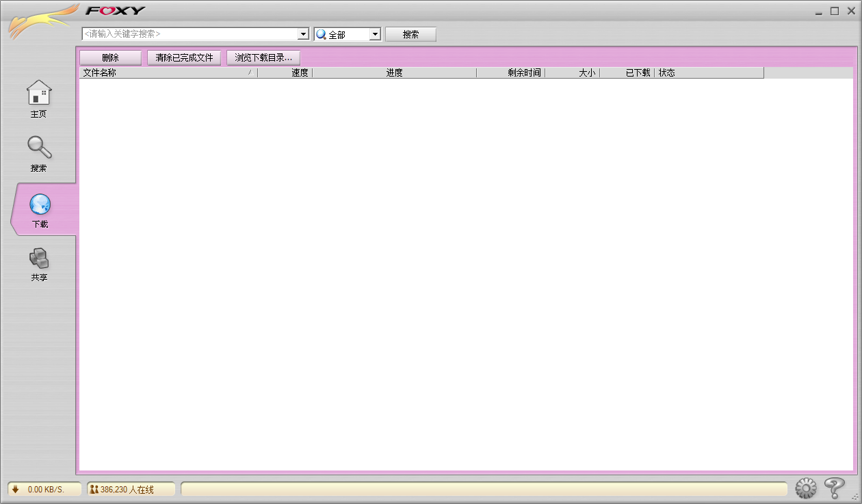Viewport: 862px width, 504px height.
Task: Open the Home (主页) house icon
Action: click(x=39, y=93)
